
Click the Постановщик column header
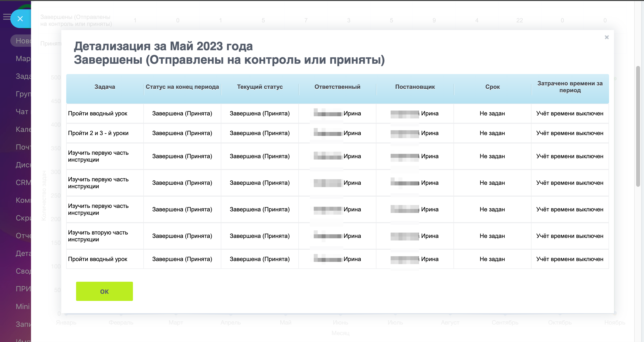[x=415, y=87]
